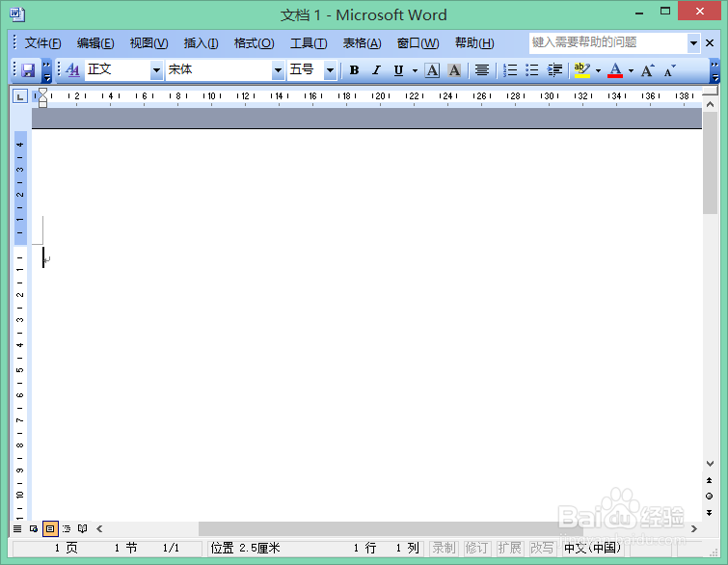
Task: Click the 中文(中国) language indicator
Action: click(592, 548)
